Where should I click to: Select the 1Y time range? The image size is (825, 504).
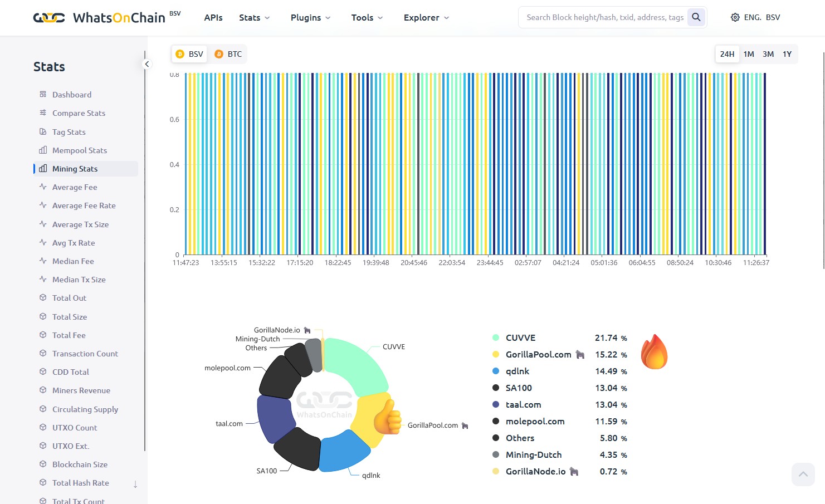787,54
